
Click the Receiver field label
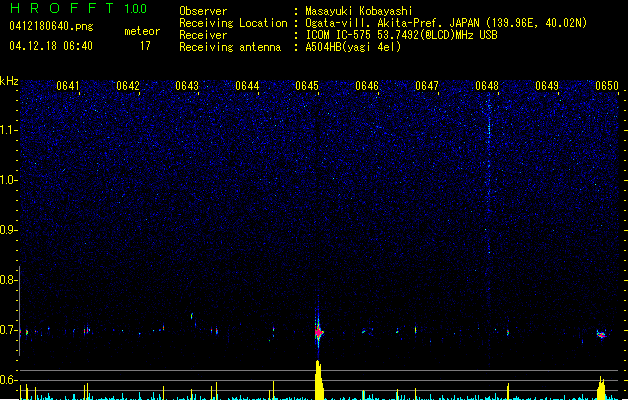(203, 35)
